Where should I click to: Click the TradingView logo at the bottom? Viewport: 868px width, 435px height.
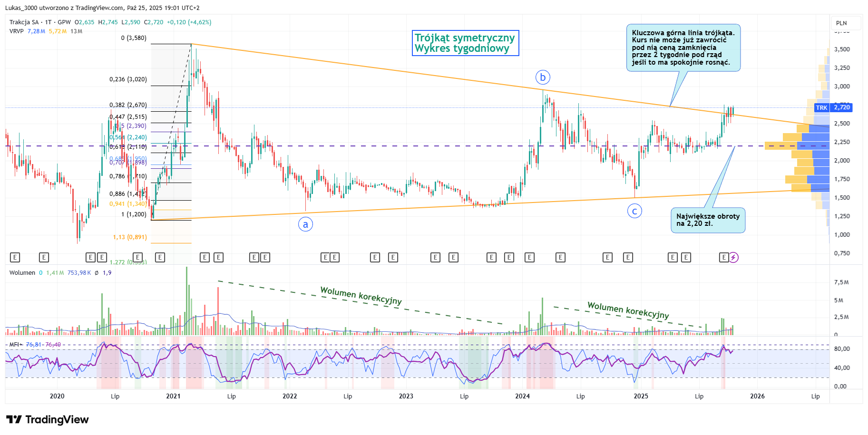pos(48,419)
